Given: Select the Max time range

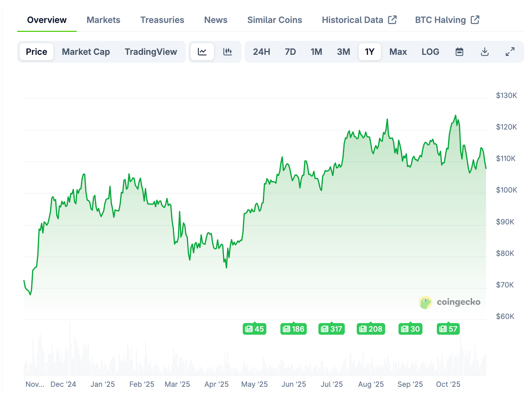Looking at the screenshot, I should point(398,51).
